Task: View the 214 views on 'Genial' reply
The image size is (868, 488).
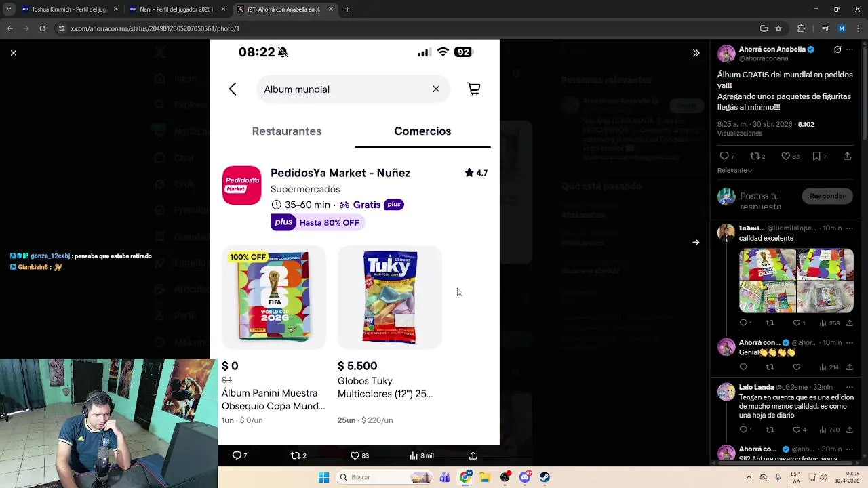Action: click(x=830, y=367)
